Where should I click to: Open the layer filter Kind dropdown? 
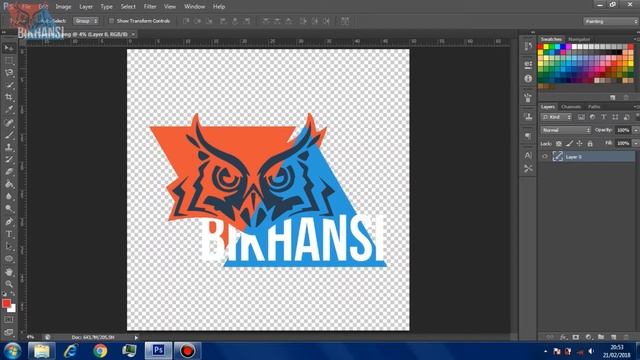(x=557, y=118)
